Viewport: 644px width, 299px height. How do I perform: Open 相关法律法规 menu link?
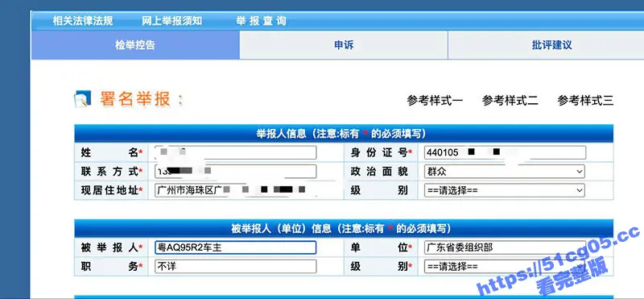[x=83, y=21]
